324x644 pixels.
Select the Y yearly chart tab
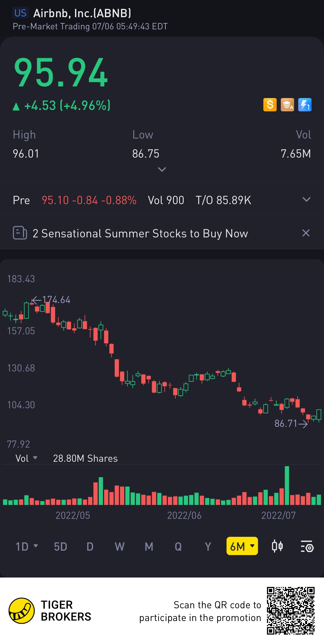click(208, 546)
